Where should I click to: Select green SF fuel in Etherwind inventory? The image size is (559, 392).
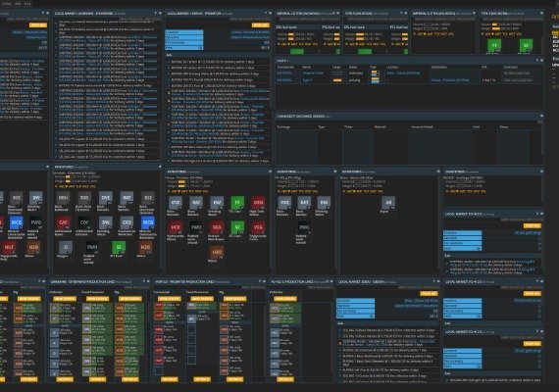(x=119, y=248)
